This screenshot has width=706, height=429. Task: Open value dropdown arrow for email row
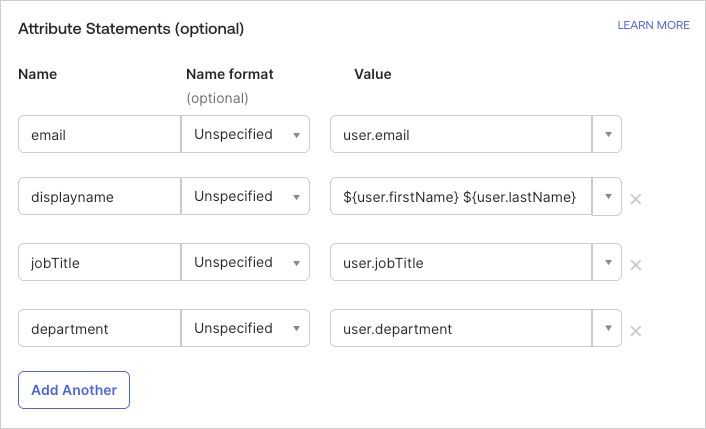coord(607,134)
